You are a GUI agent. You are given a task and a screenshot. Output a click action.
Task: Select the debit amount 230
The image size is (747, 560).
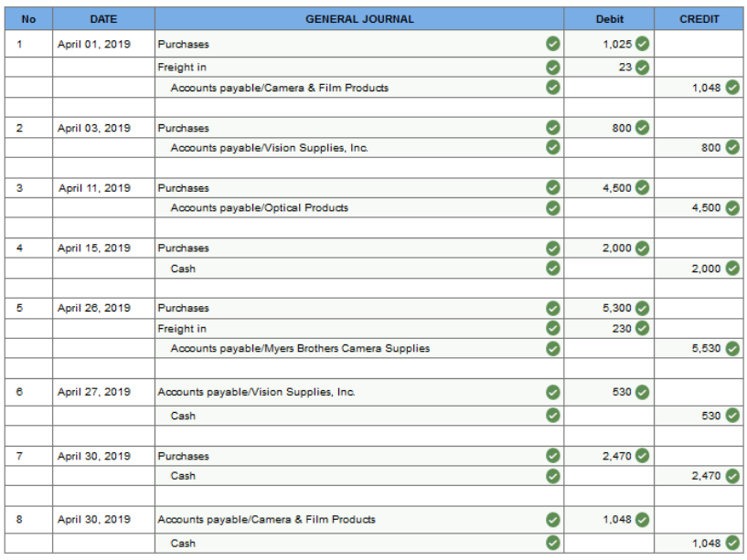pos(622,329)
